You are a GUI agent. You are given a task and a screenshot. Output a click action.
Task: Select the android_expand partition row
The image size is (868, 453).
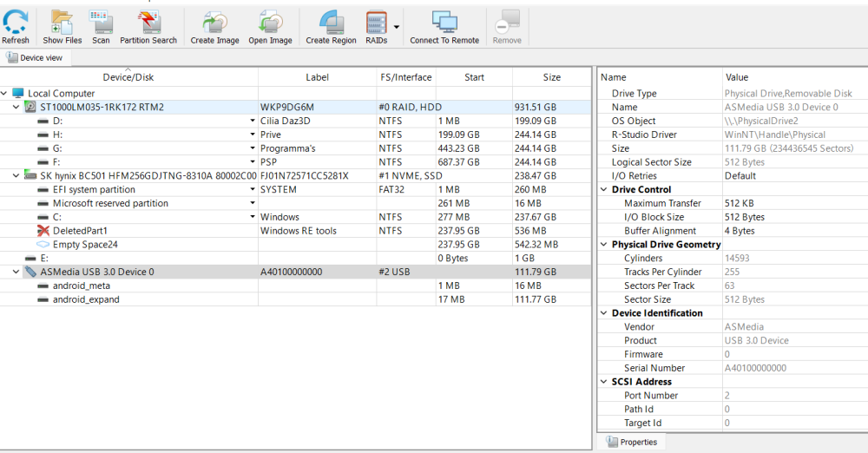(x=86, y=299)
